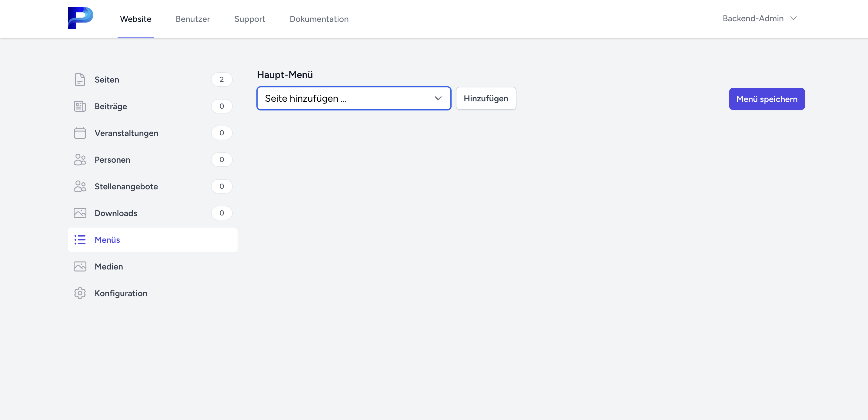The height and width of the screenshot is (420, 868).
Task: Click the chevron next to Backend-Admin
Action: 793,19
